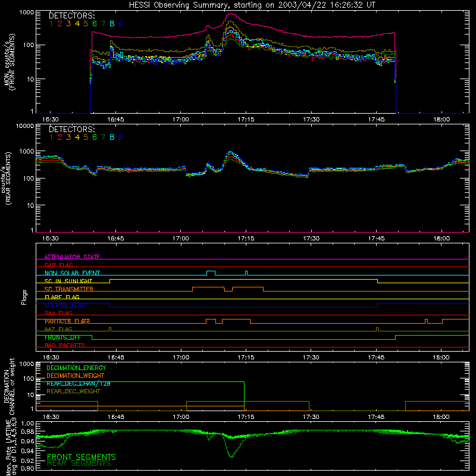
Task: Click the DETECTORS: label in the front segments plot
Action: click(x=72, y=15)
